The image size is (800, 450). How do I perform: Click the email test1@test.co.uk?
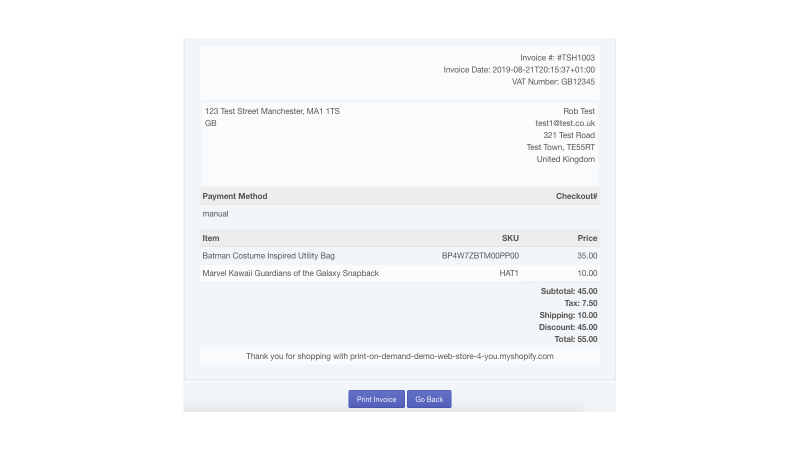pos(565,123)
